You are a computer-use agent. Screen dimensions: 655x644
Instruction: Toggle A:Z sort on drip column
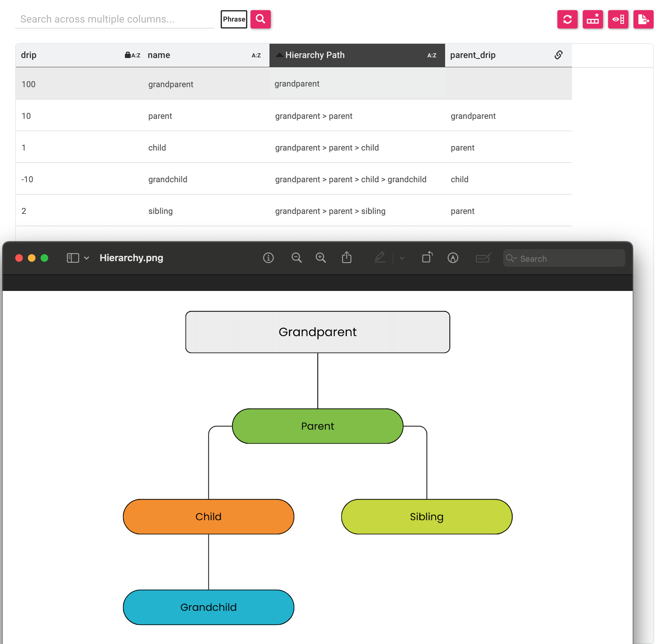[136, 55]
